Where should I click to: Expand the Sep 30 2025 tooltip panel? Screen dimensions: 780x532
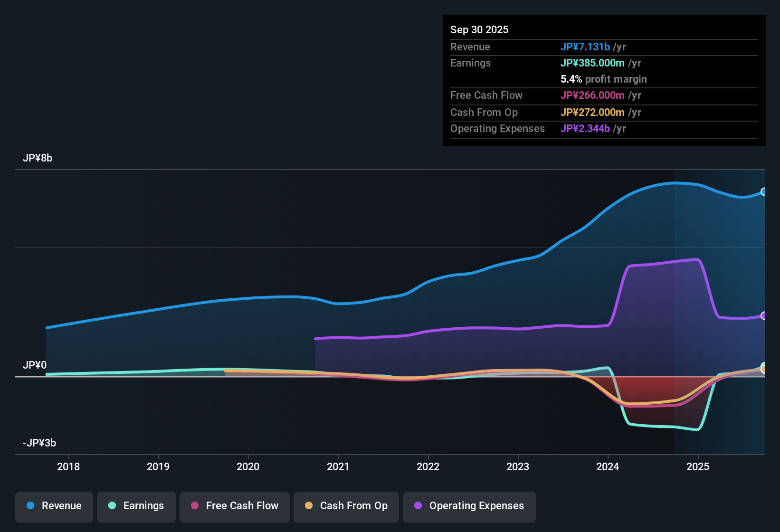[x=604, y=81]
